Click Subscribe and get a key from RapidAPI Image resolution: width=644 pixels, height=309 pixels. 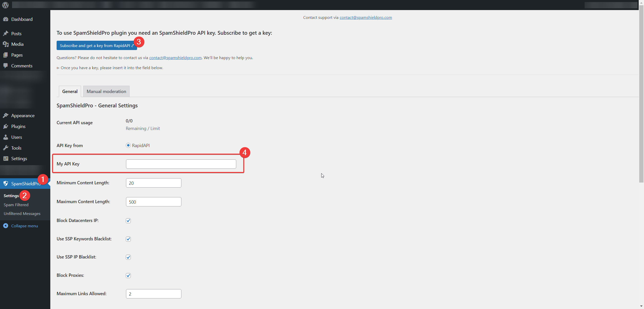[97, 46]
